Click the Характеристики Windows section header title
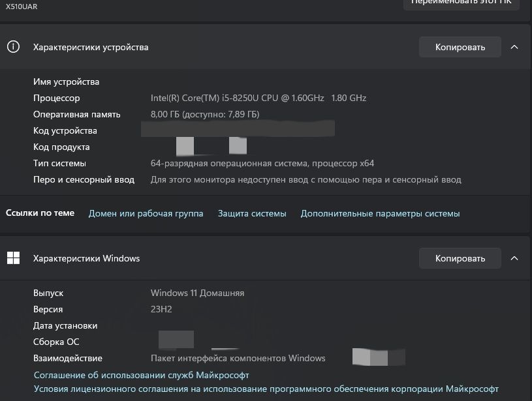The width and height of the screenshot is (532, 401). pyautogui.click(x=87, y=258)
